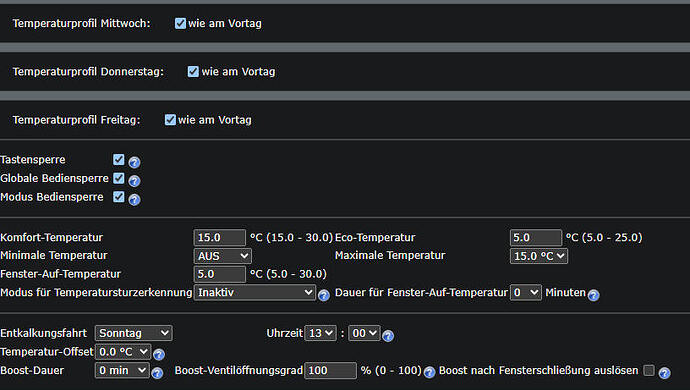Click the '°C (5.0 - 25.0)' range text

604,237
